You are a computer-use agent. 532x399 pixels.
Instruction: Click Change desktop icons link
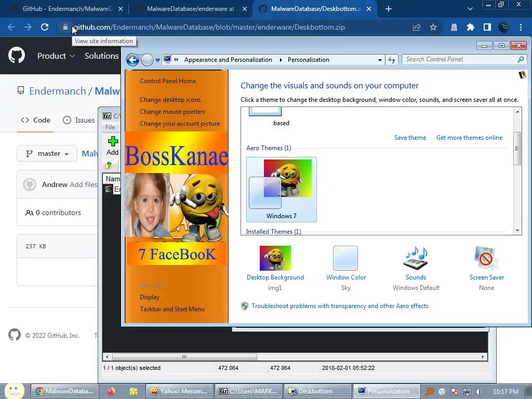click(x=170, y=100)
